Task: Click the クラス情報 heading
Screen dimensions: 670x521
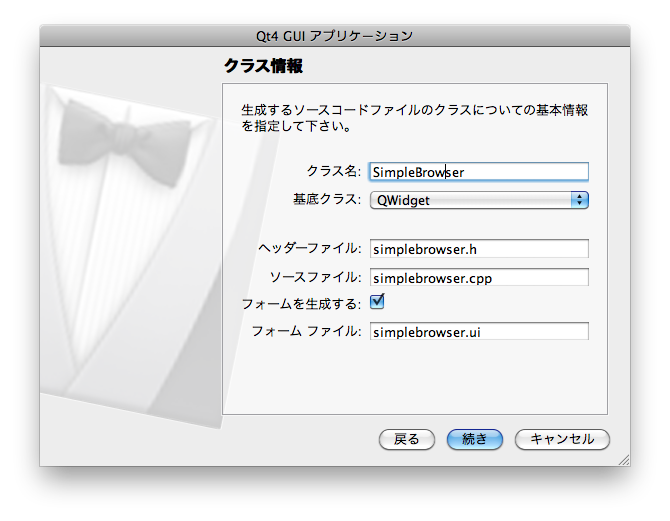Action: pyautogui.click(x=262, y=67)
